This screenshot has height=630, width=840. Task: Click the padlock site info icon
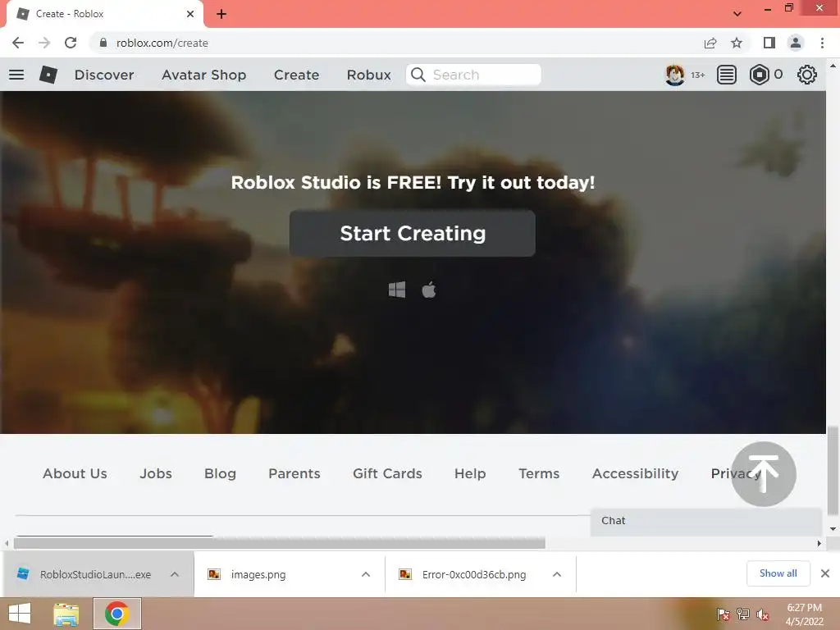click(x=103, y=43)
